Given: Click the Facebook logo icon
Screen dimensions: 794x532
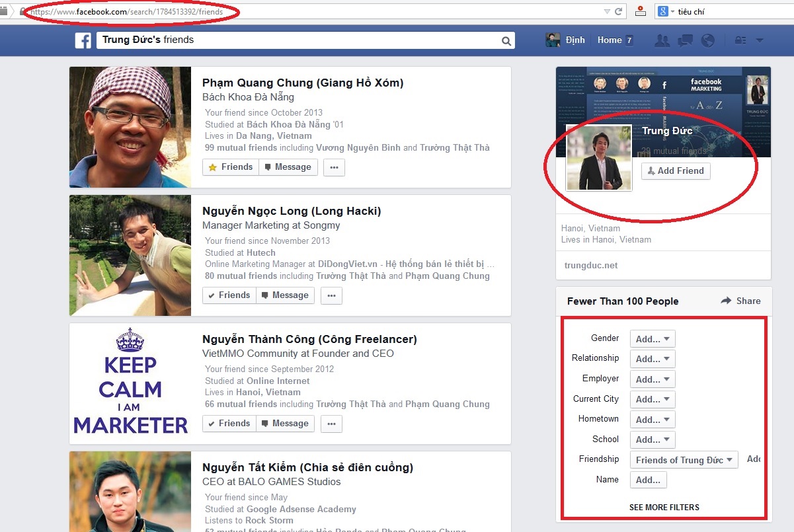Looking at the screenshot, I should [x=83, y=40].
